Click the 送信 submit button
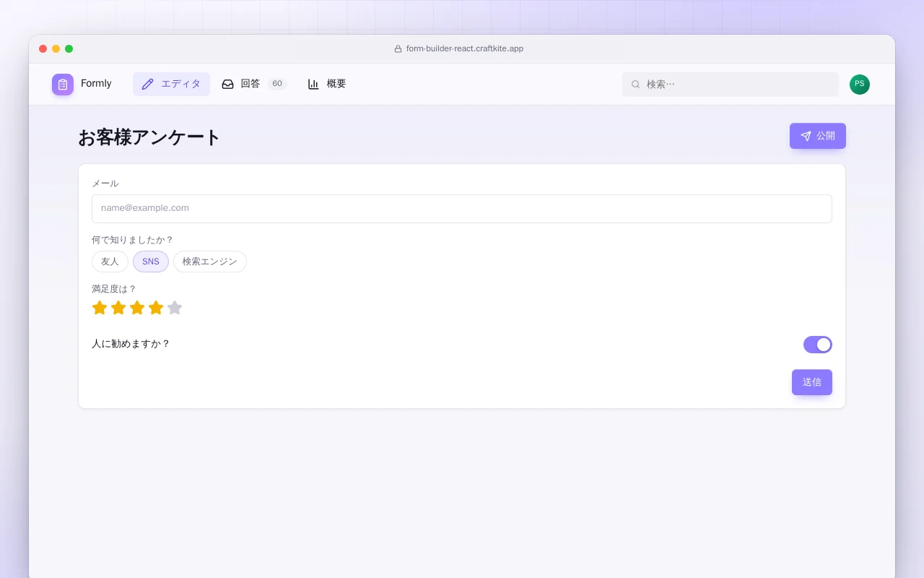Viewport: 924px width, 578px height. [812, 382]
